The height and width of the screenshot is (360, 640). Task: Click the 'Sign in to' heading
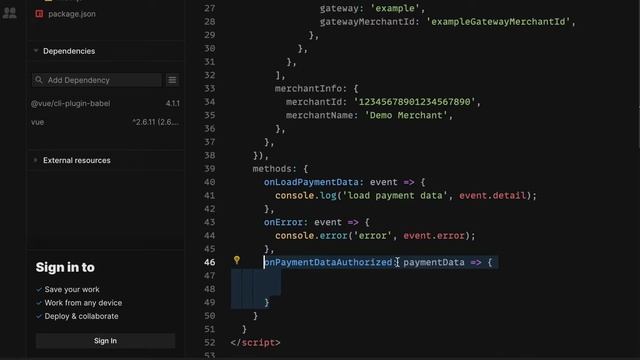65,267
